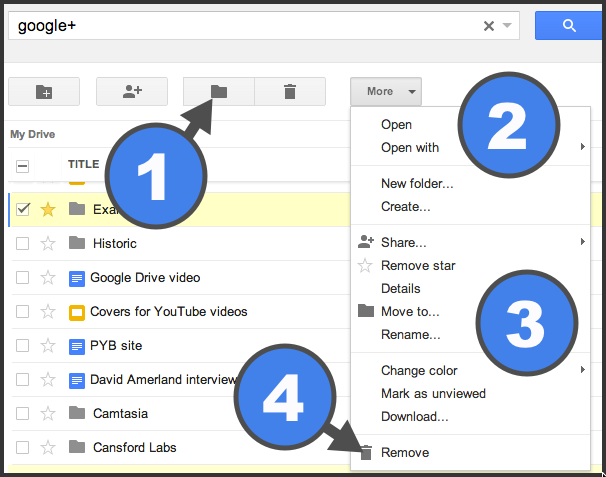
Task: Star the David Amerland interview document
Action: [x=48, y=380]
